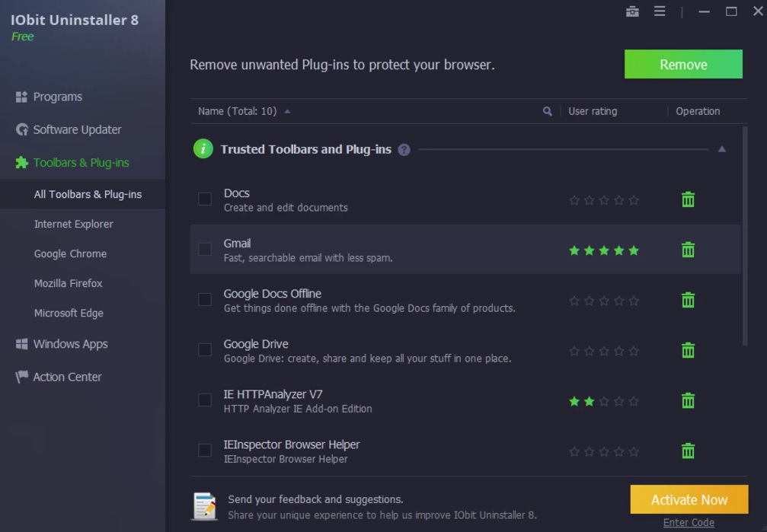This screenshot has width=767, height=532.
Task: Click help question mark beside Trusted Toolbars
Action: [x=404, y=150]
